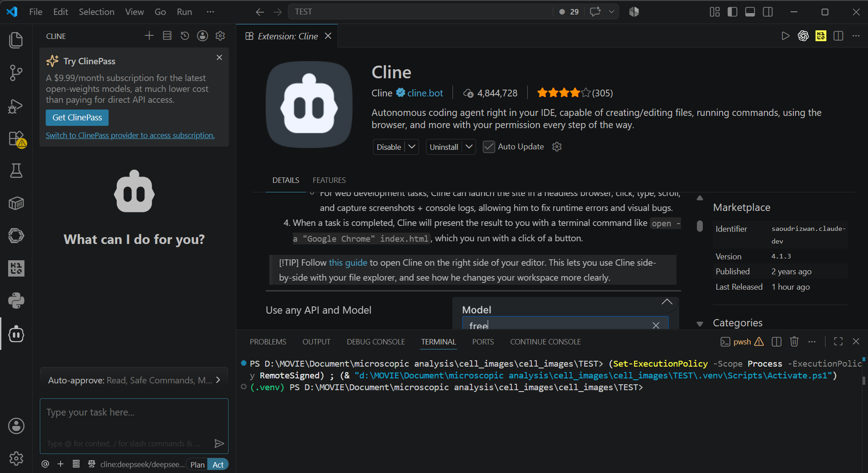The image size is (868, 473).
Task: Toggle the primary side bar
Action: (x=732, y=12)
